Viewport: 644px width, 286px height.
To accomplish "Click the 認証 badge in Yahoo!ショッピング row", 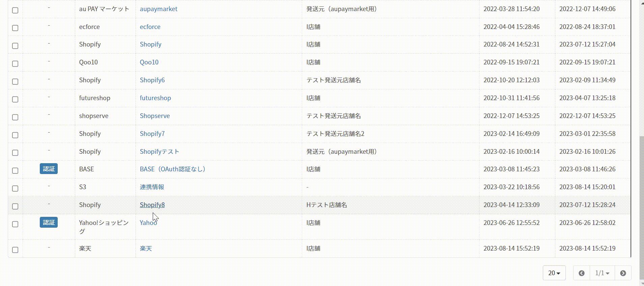I will (49, 223).
